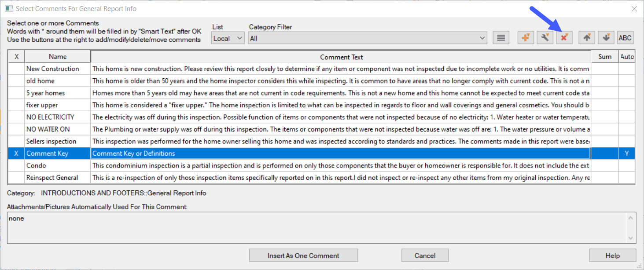Move comment up with the arrow icon
Screen dimensions: 644x270
(x=587, y=38)
